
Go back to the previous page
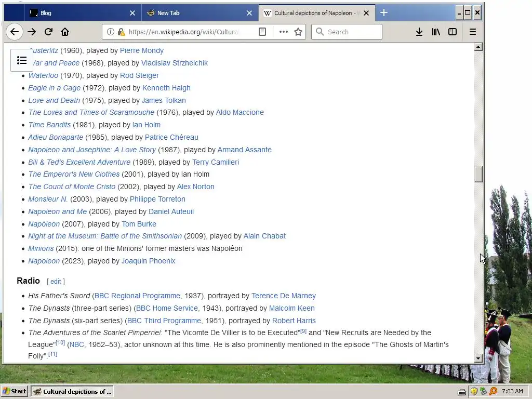coord(14,32)
